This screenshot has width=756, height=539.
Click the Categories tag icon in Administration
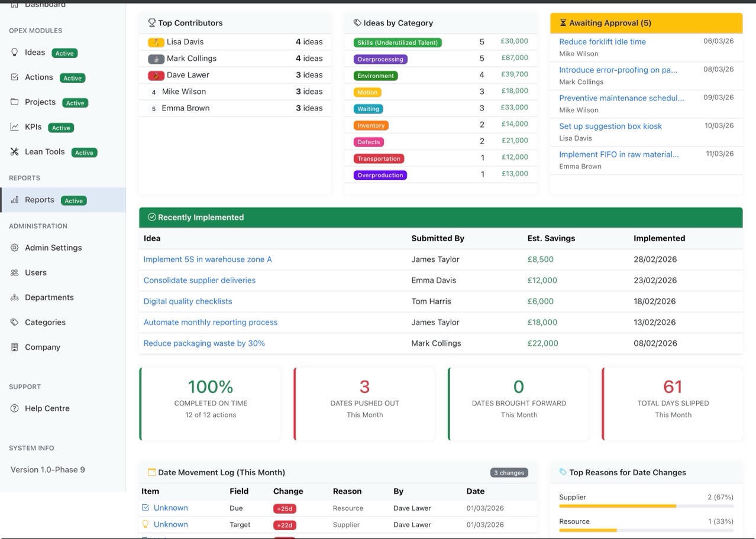click(15, 322)
